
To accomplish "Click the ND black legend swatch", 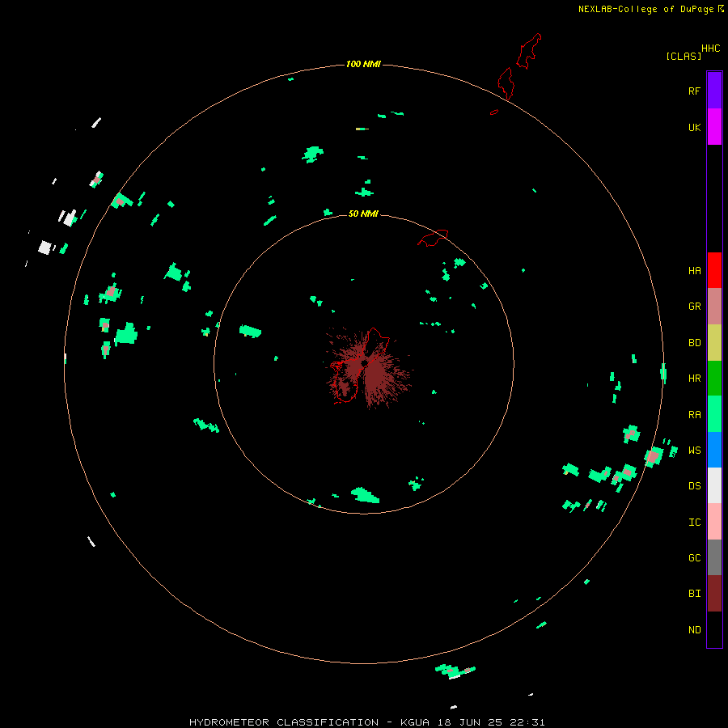I will coord(714,629).
